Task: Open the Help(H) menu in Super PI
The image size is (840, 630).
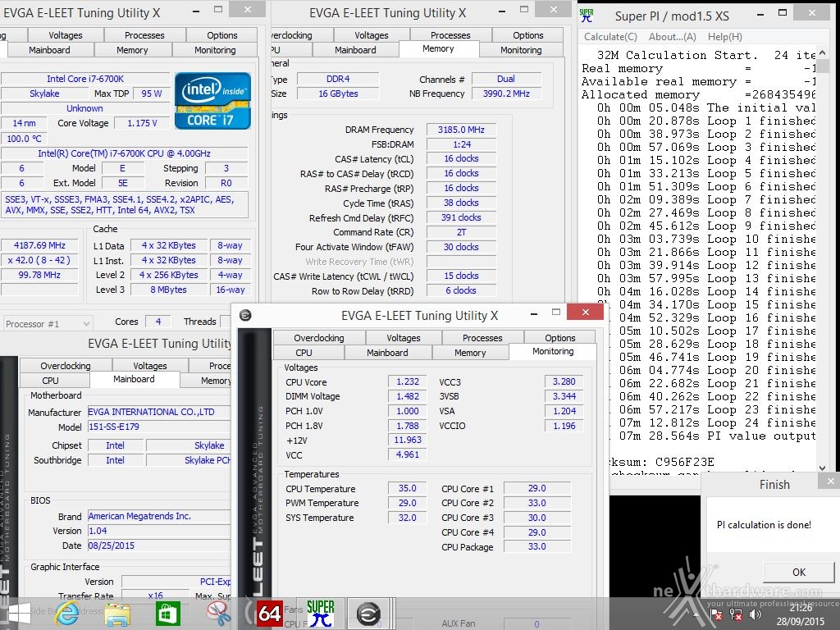Action: [x=725, y=37]
